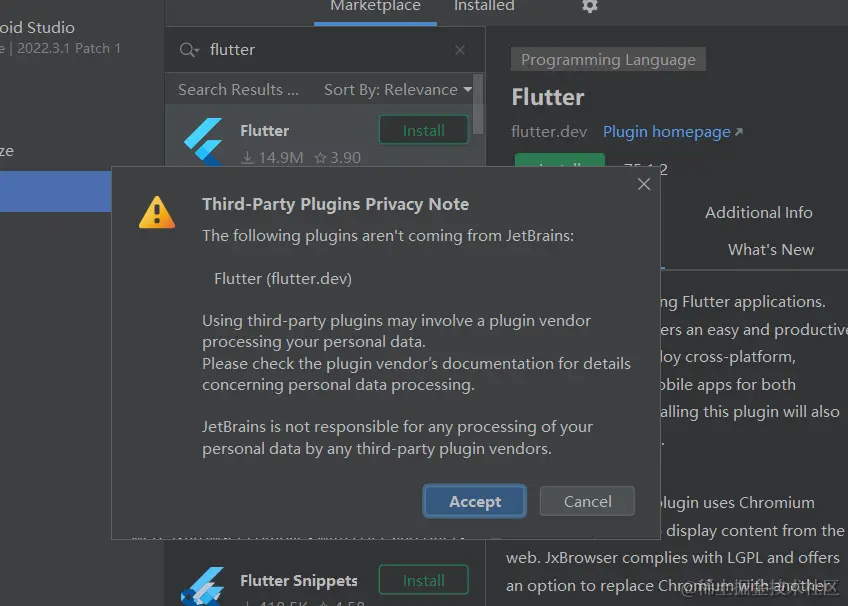
Task: Click the download arrow icon beside 14.9M
Action: point(250,158)
